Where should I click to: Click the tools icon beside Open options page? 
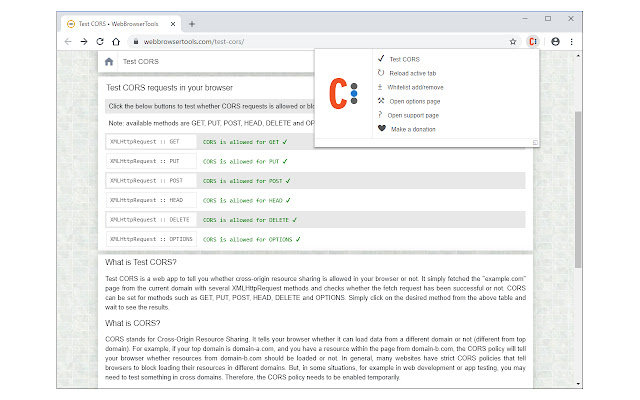pos(381,101)
